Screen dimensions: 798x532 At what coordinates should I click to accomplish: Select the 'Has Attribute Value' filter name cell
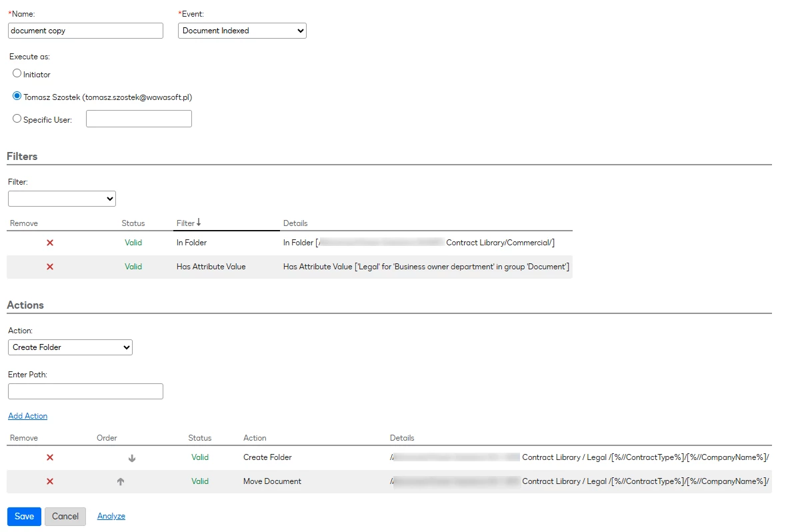pos(211,267)
